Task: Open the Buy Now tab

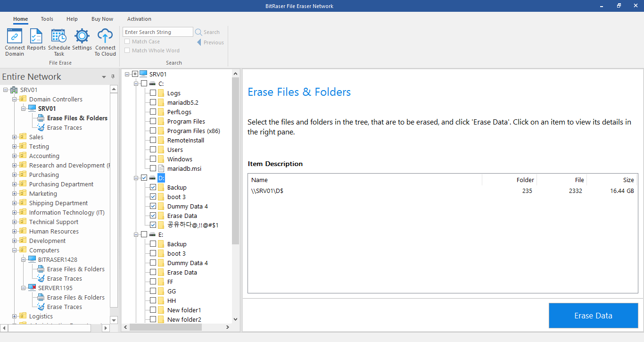Action: tap(102, 19)
